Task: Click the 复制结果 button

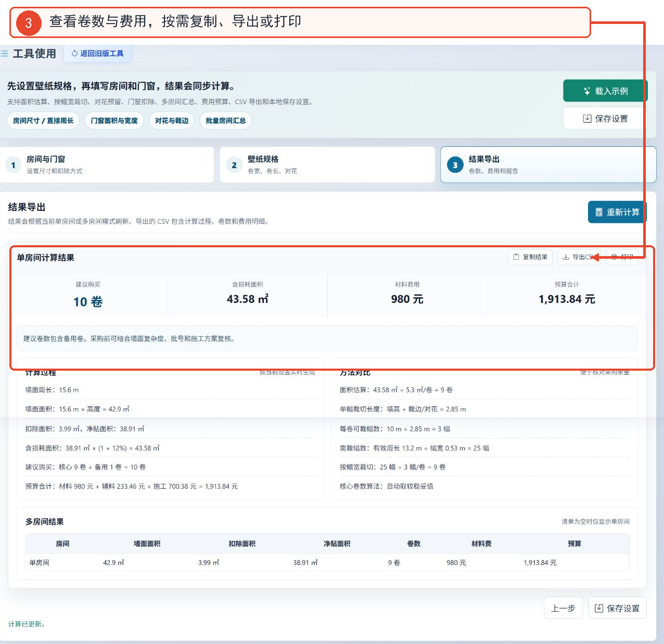Action: point(530,257)
